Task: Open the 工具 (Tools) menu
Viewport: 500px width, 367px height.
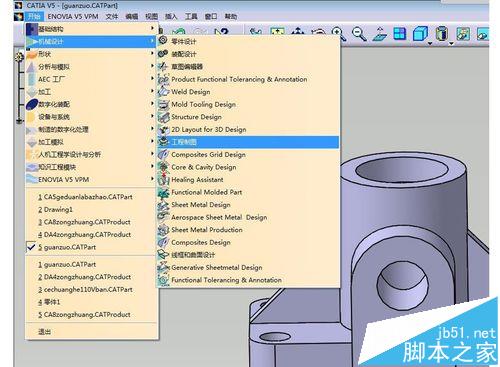Action: (191, 16)
